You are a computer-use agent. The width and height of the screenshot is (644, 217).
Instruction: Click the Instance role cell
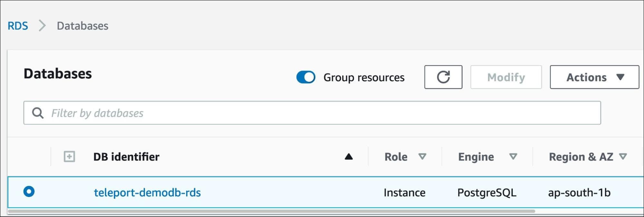tap(404, 192)
